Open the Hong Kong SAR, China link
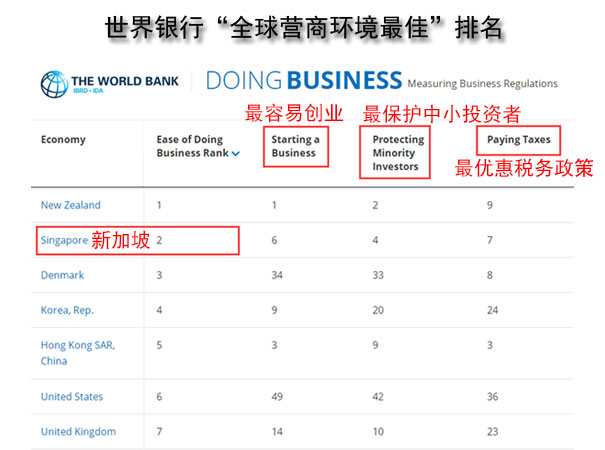The width and height of the screenshot is (605, 450). (78, 353)
